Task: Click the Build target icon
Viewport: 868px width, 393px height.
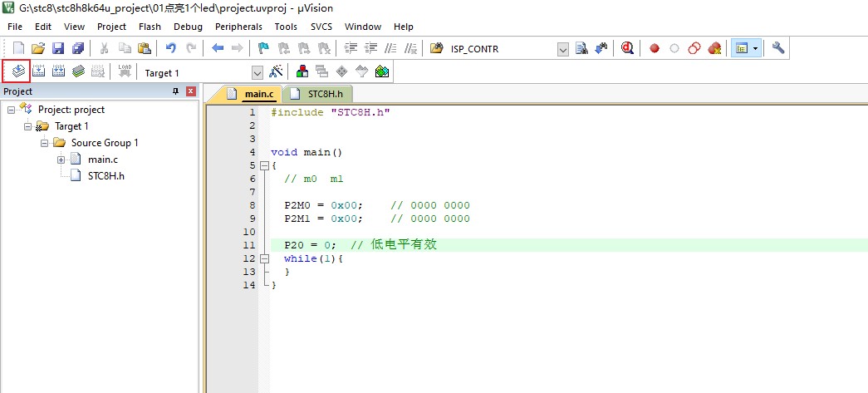Action: [39, 71]
